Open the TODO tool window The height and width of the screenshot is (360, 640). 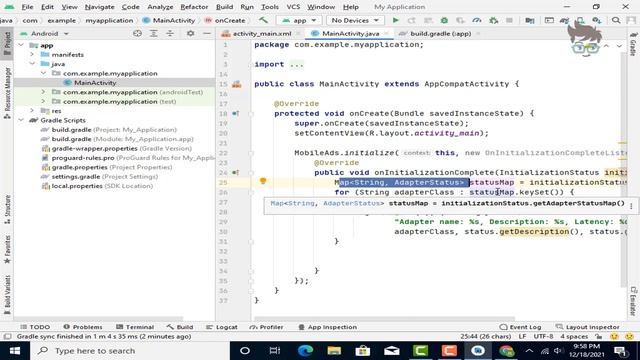point(35,327)
